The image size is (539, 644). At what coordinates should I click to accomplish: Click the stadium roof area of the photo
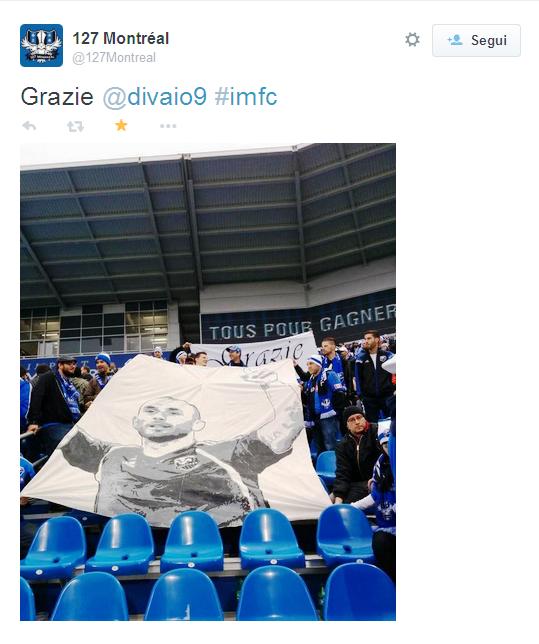point(208,222)
